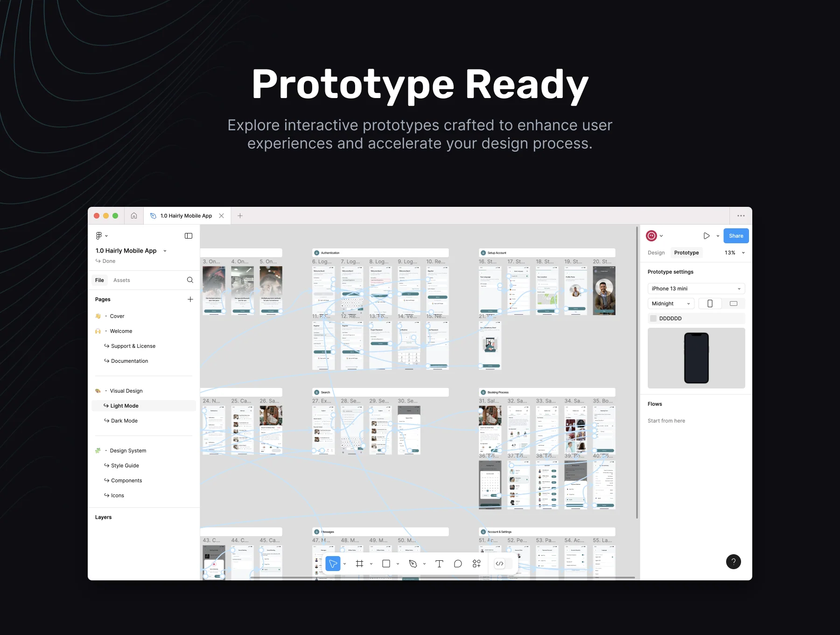Select the Setup Account section label
The width and height of the screenshot is (840, 635).
[x=497, y=253]
